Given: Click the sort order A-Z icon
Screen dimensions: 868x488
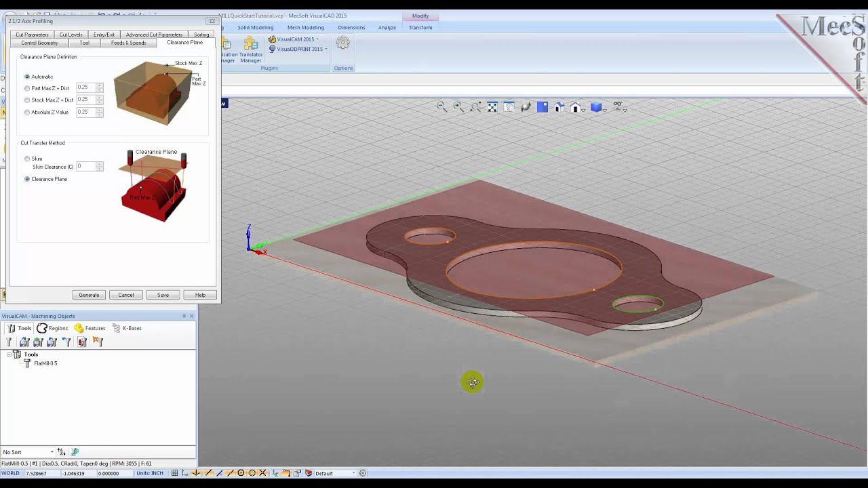Looking at the screenshot, I should (x=61, y=452).
